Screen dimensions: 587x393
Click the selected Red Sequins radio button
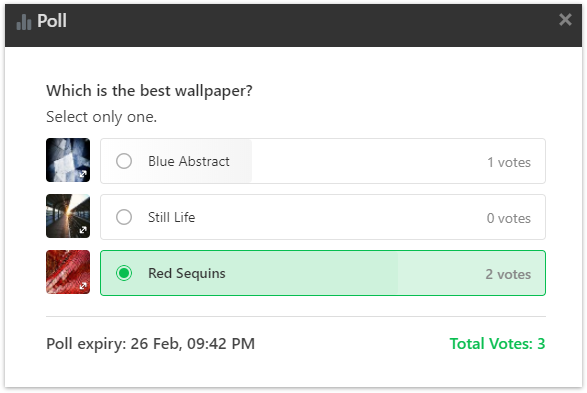click(x=124, y=273)
